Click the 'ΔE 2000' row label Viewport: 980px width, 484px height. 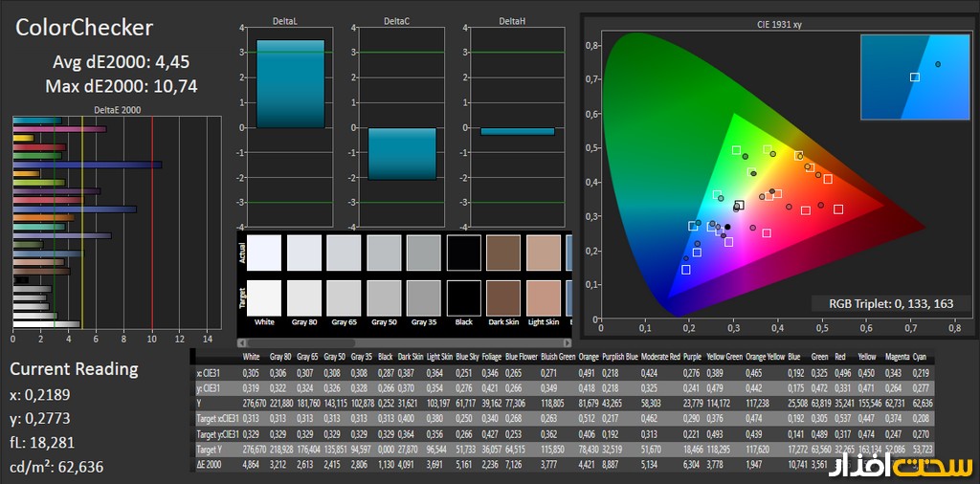point(210,464)
